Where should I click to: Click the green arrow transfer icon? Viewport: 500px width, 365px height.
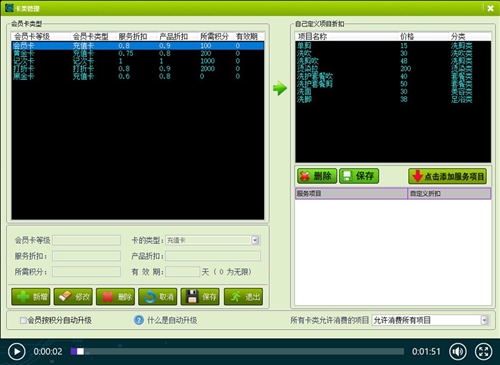280,88
